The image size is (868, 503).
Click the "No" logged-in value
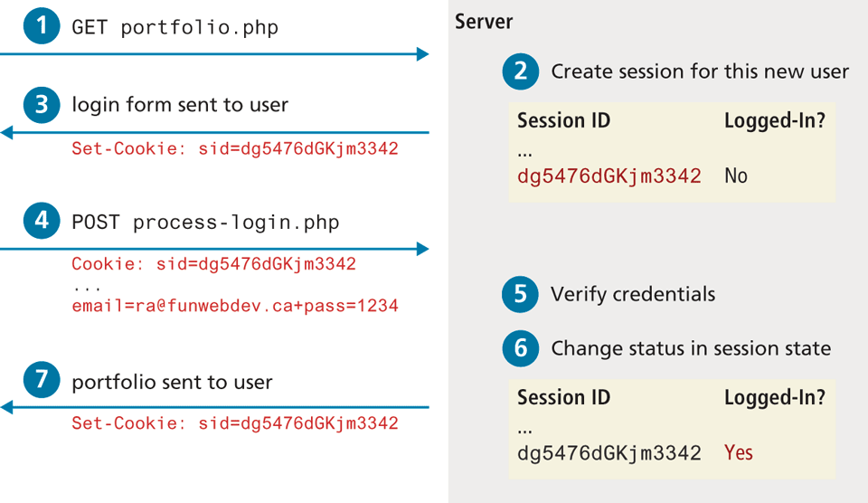(x=736, y=176)
